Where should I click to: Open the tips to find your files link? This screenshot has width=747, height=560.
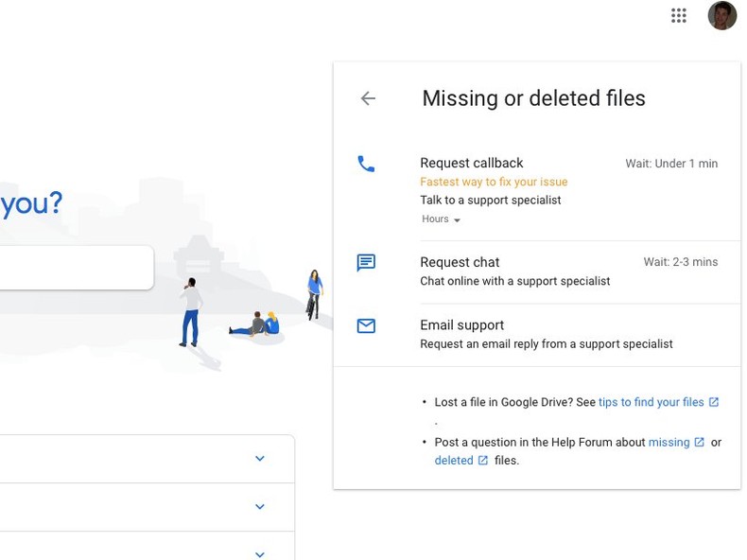tap(651, 402)
